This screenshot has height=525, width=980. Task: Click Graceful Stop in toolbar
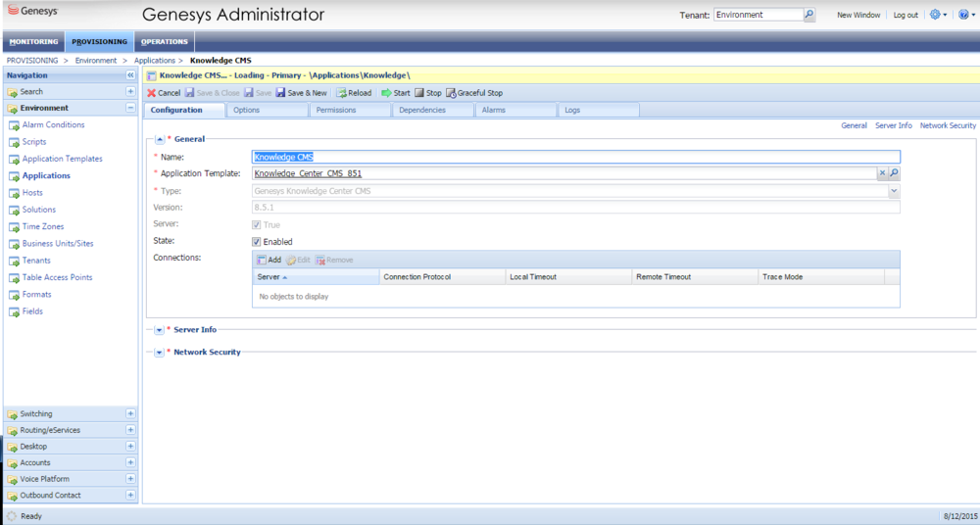point(451,93)
